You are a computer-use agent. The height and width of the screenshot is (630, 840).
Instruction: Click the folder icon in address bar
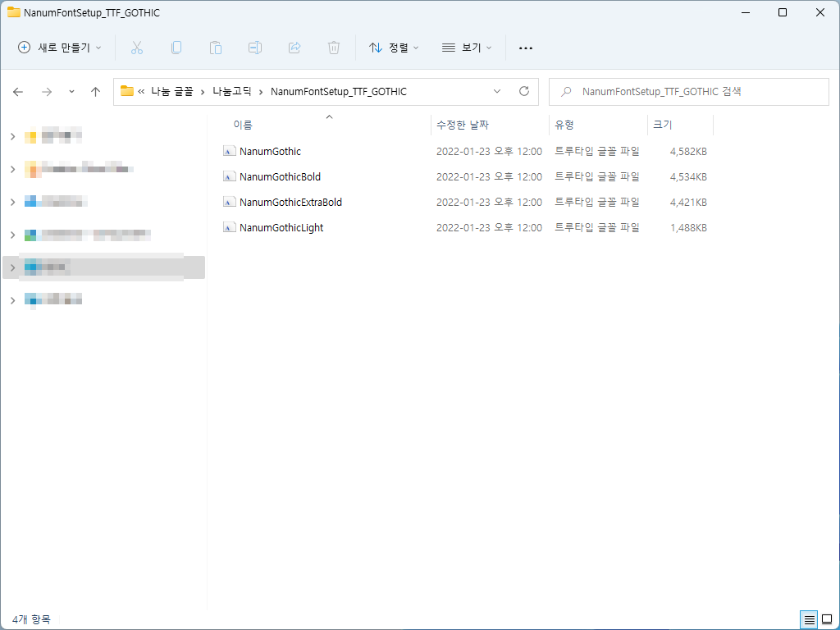coord(127,91)
